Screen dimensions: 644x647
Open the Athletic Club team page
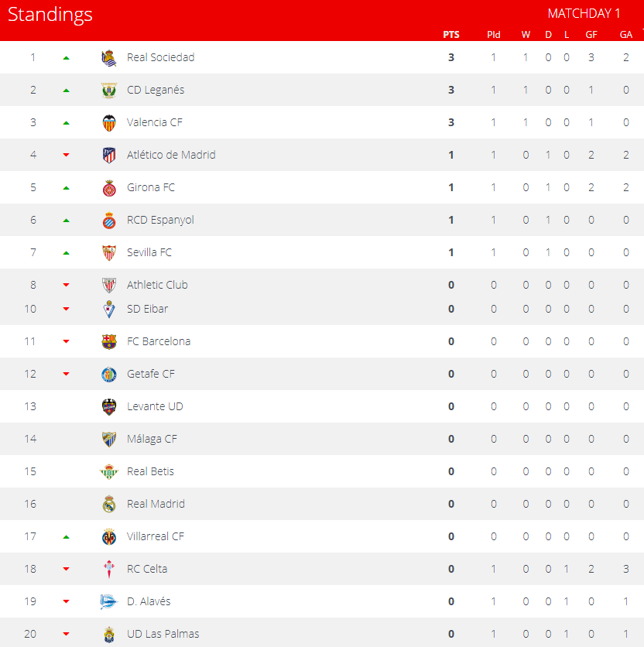157,285
